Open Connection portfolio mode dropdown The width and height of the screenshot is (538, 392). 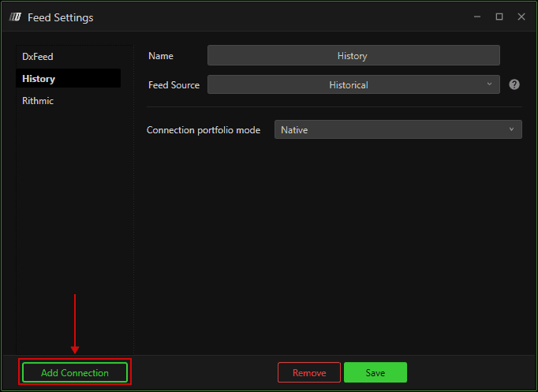[398, 129]
